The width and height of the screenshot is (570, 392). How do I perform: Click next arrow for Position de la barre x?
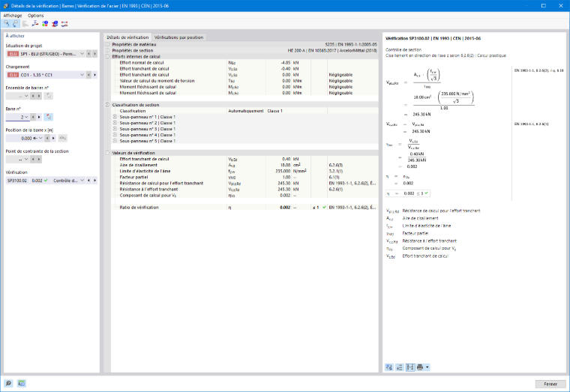[x=53, y=138]
